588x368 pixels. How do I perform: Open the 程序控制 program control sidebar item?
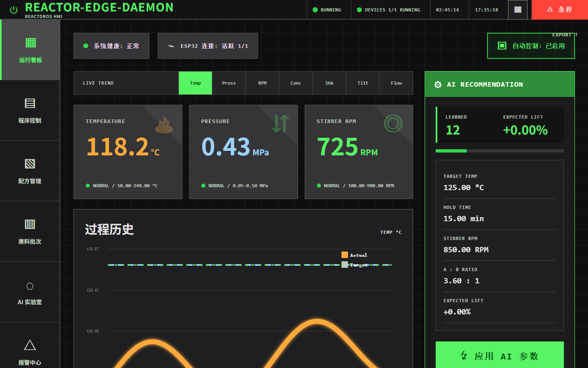(x=30, y=110)
